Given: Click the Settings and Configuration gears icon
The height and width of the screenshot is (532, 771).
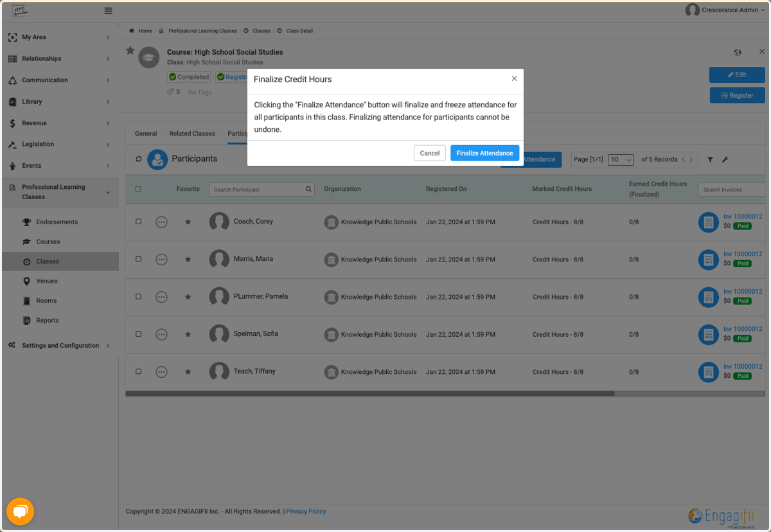Looking at the screenshot, I should [12, 346].
